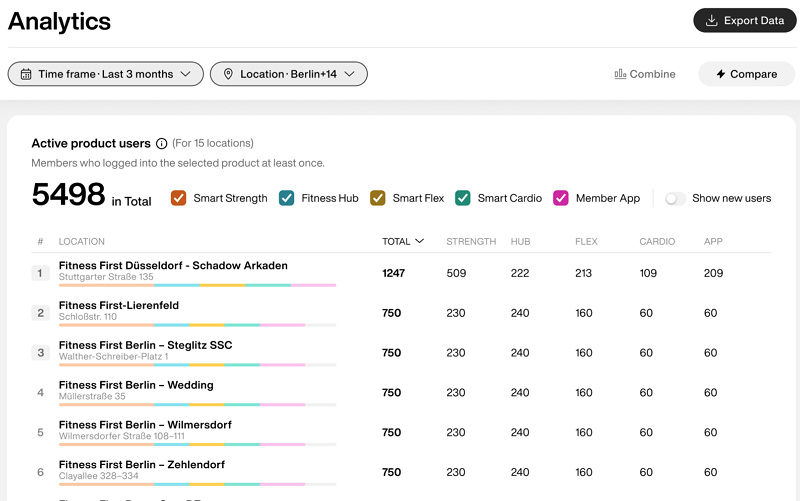Click row number 6 for Zehlendorf
Viewport: 800px width, 501px height.
pos(40,472)
